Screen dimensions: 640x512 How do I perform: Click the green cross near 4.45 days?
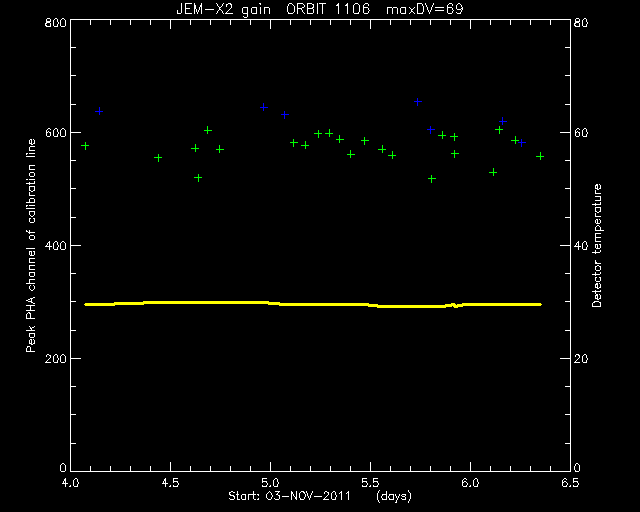pyautogui.click(x=158, y=158)
